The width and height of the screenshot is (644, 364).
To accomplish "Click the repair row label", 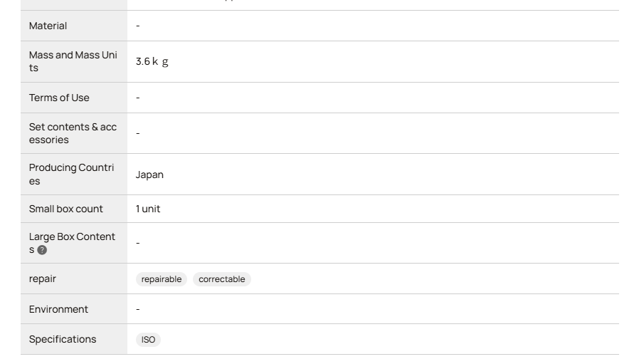I will (42, 279).
